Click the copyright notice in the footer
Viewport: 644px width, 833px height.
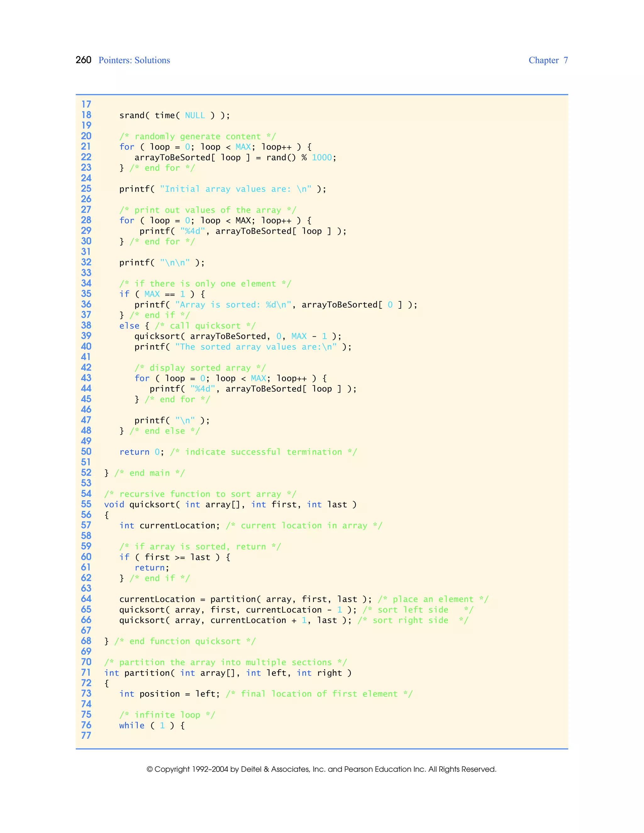pos(321,769)
